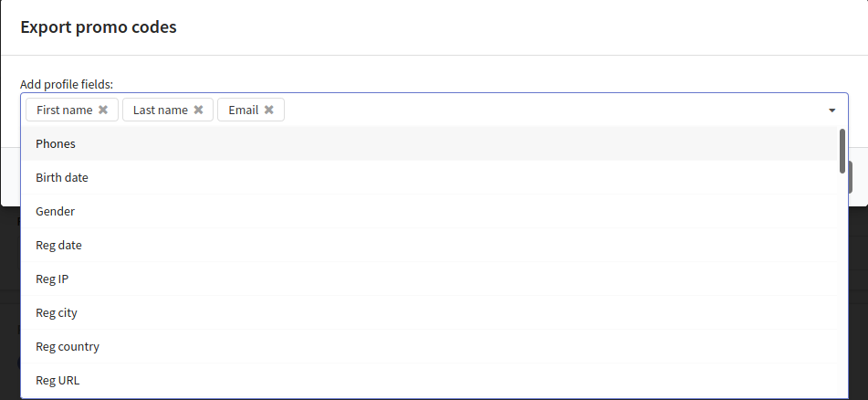868x400 pixels.
Task: Add the Gender profile field
Action: (x=55, y=211)
